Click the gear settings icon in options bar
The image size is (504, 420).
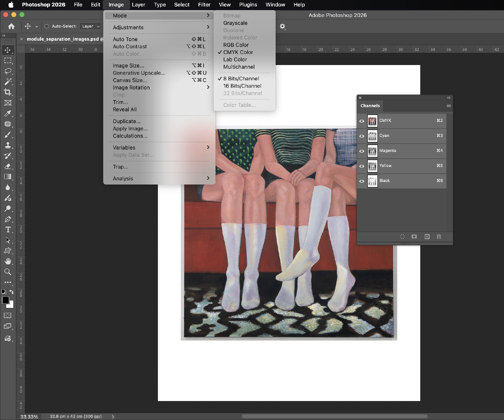283,26
